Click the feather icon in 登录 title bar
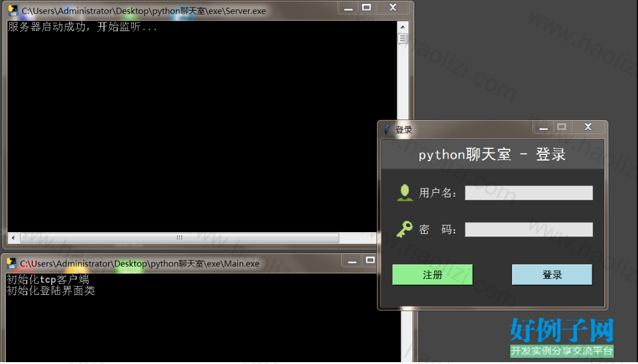638x364 pixels. [387, 129]
